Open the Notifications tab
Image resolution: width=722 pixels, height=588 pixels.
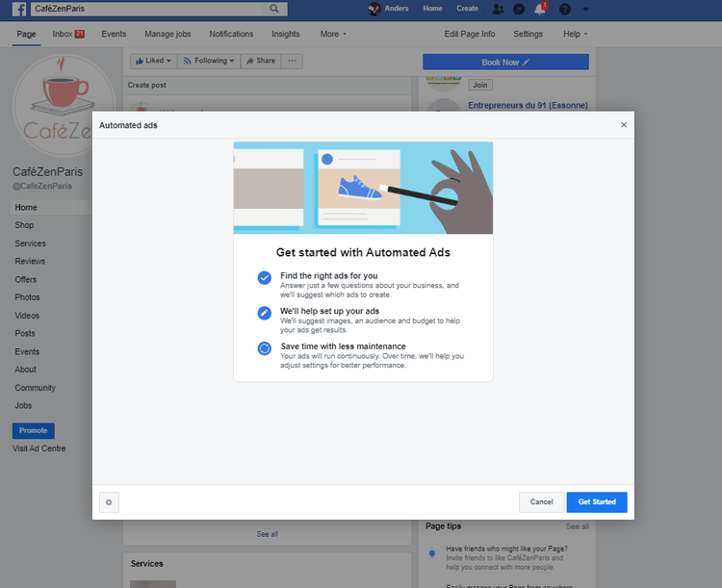click(x=231, y=34)
